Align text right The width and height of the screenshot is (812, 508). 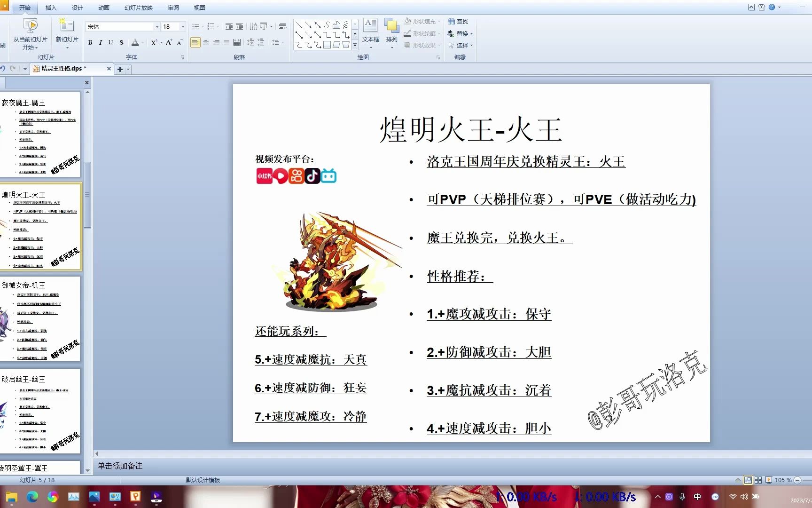tap(216, 42)
